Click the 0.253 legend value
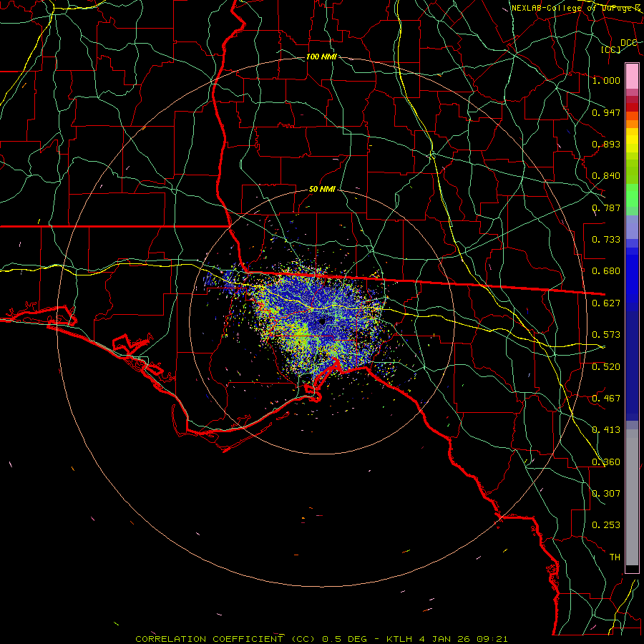This screenshot has height=644, width=644. click(606, 525)
